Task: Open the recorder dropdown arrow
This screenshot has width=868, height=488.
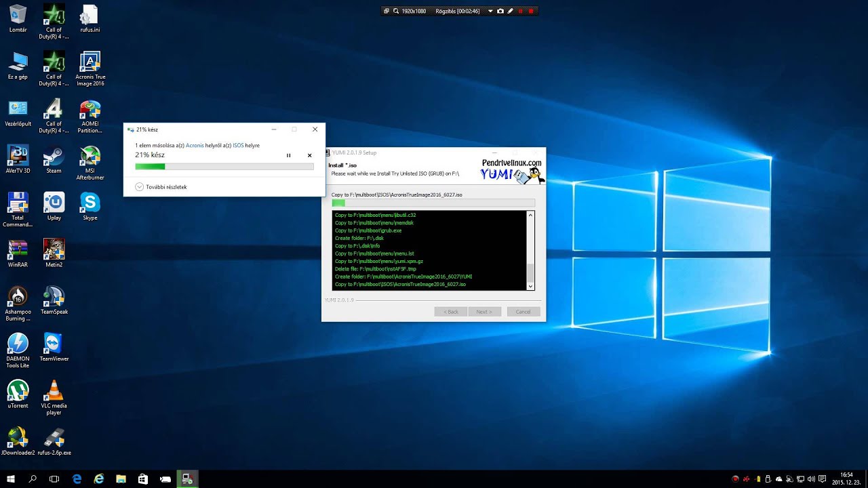Action: [x=490, y=11]
